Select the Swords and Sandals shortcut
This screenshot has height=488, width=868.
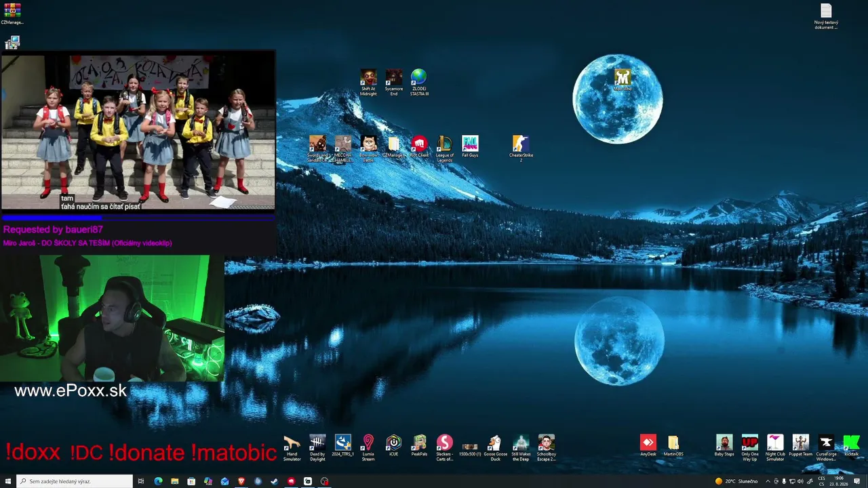(317, 149)
